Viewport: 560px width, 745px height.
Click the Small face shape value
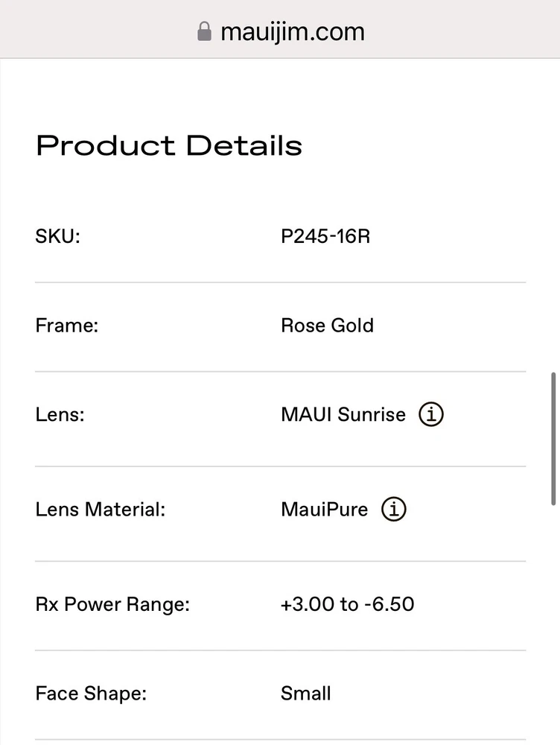click(306, 694)
